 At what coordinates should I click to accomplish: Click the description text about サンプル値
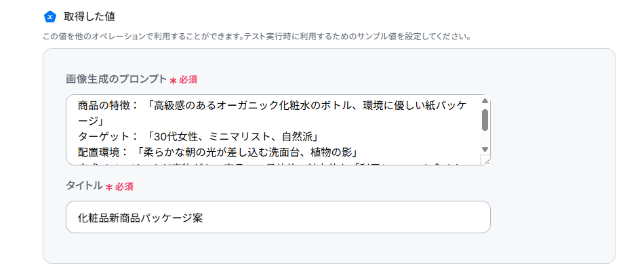(x=257, y=37)
